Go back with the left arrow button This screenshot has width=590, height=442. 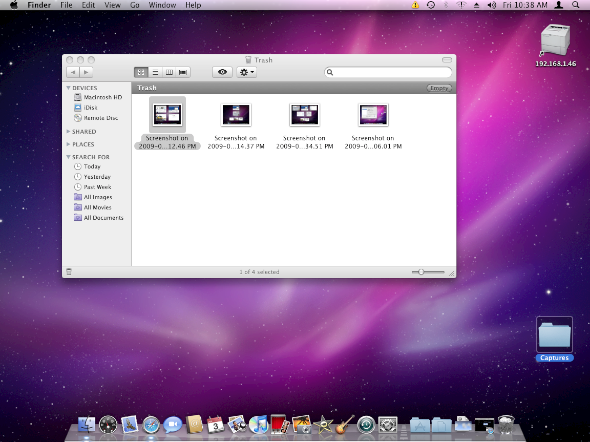point(73,72)
